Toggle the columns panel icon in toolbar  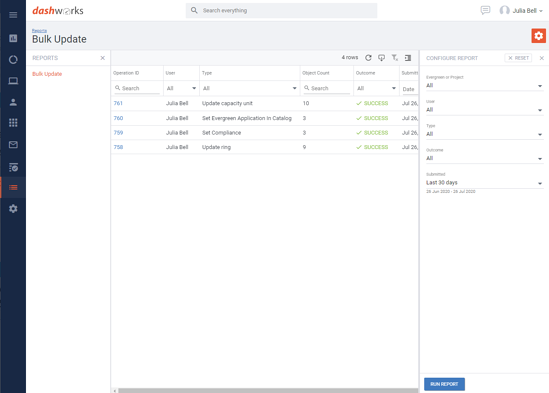click(x=408, y=58)
